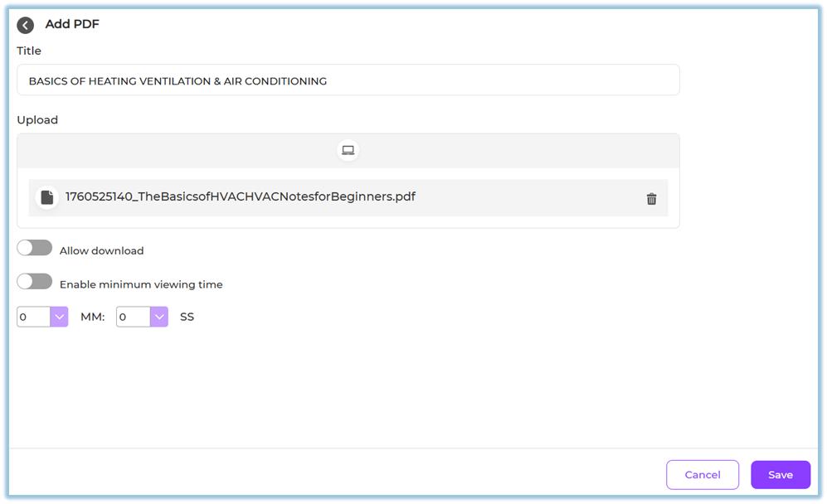Enable the minimum viewing time switch
The height and width of the screenshot is (504, 827).
coord(35,282)
